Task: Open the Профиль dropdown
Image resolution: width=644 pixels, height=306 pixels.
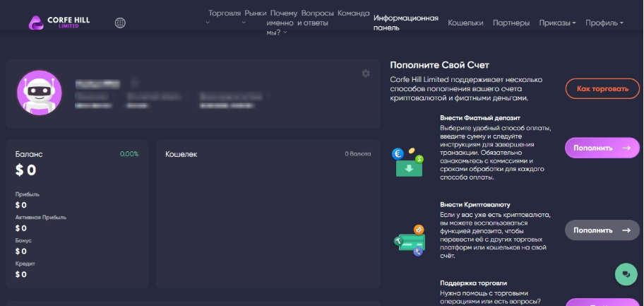Action: [604, 23]
